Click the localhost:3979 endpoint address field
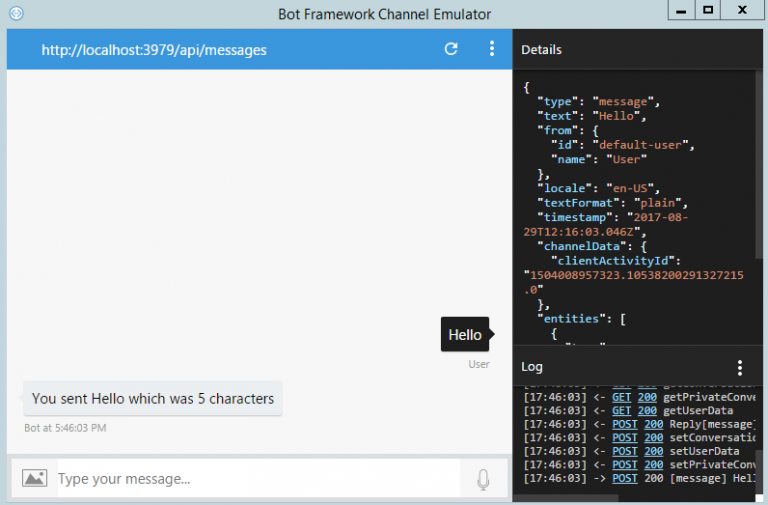 point(154,49)
